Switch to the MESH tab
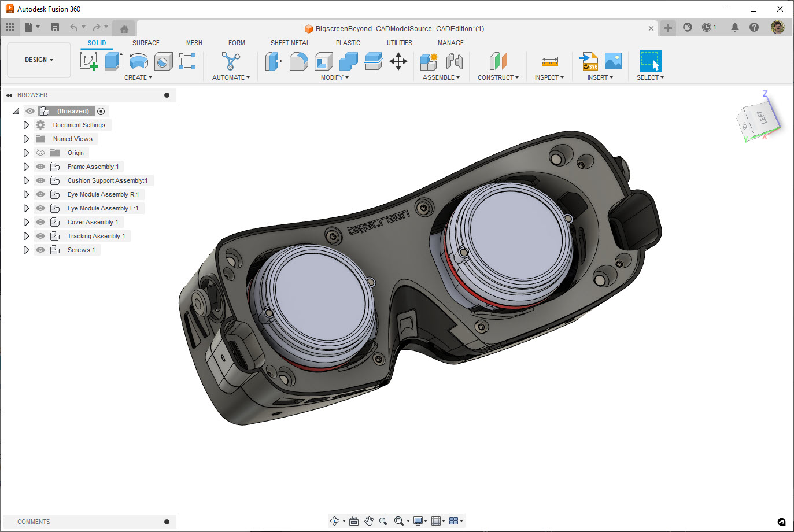The height and width of the screenshot is (532, 794). (194, 43)
